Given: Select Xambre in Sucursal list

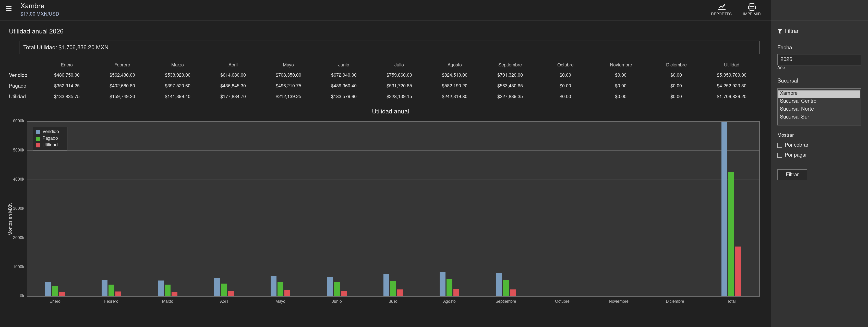Looking at the screenshot, I should pyautogui.click(x=819, y=94).
